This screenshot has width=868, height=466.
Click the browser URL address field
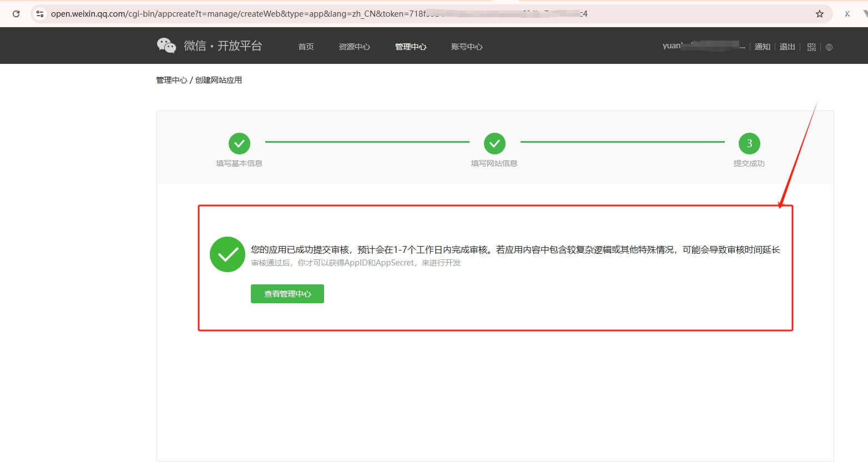[x=333, y=14]
